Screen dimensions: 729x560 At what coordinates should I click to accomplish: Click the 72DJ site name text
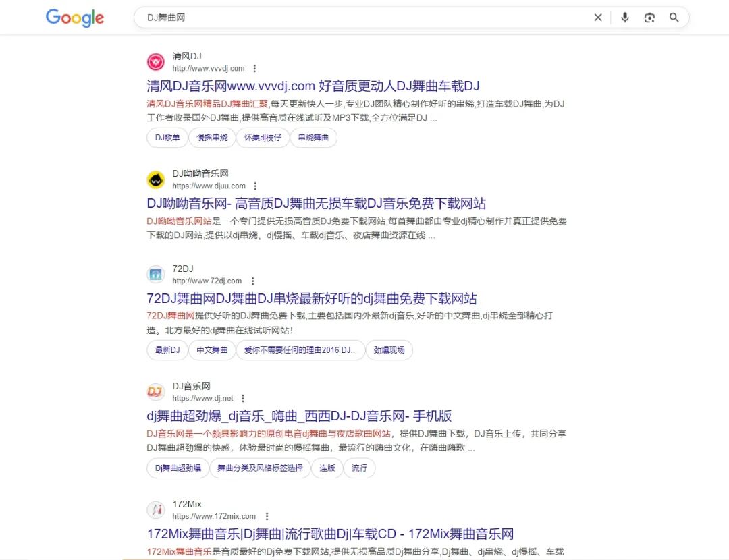[x=183, y=269]
